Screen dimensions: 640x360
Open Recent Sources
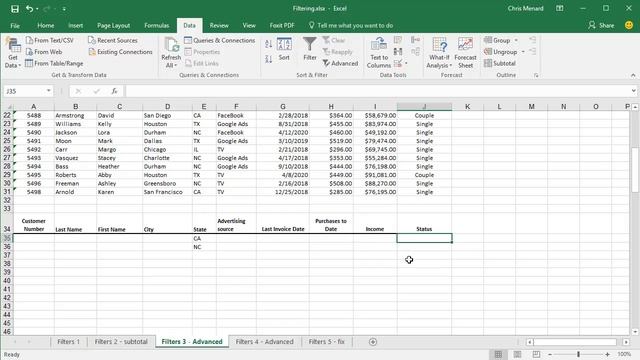[113, 40]
